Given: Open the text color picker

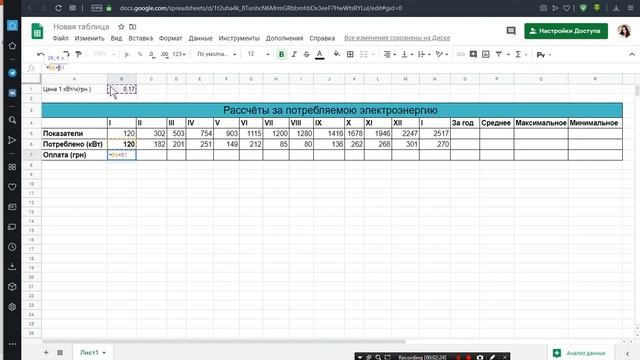Looking at the screenshot, I should (320, 54).
